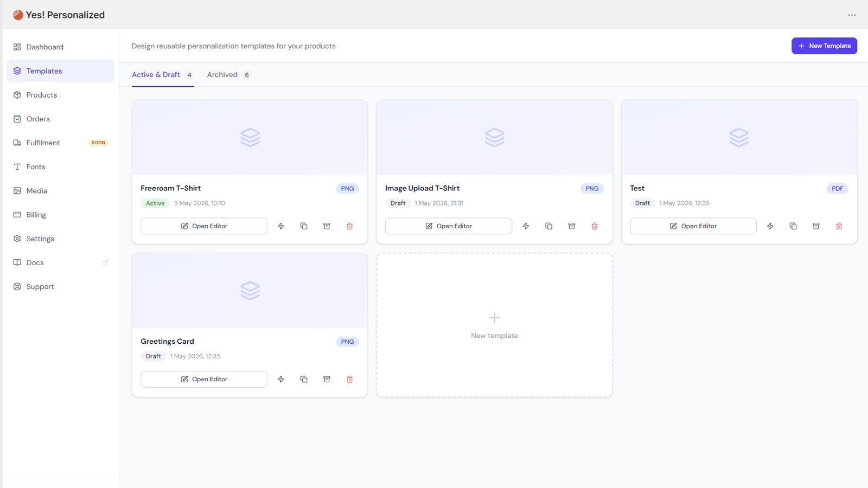Click the Yes! Personalized app logo

(x=18, y=15)
